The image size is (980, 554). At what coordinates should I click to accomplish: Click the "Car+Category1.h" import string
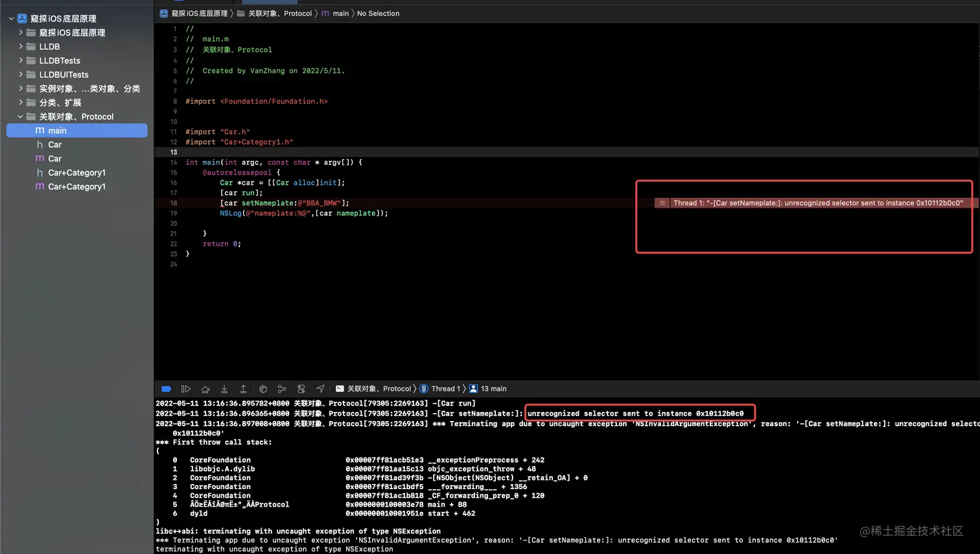pos(257,142)
